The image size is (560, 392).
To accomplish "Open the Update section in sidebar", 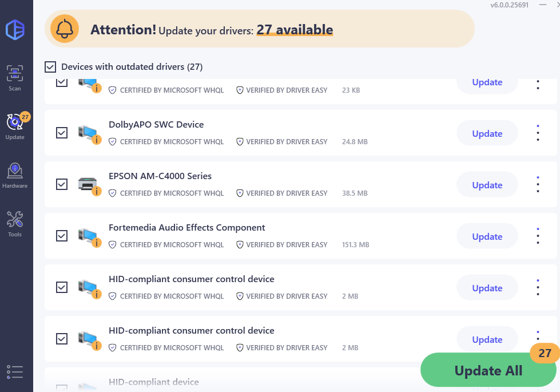I will click(15, 126).
